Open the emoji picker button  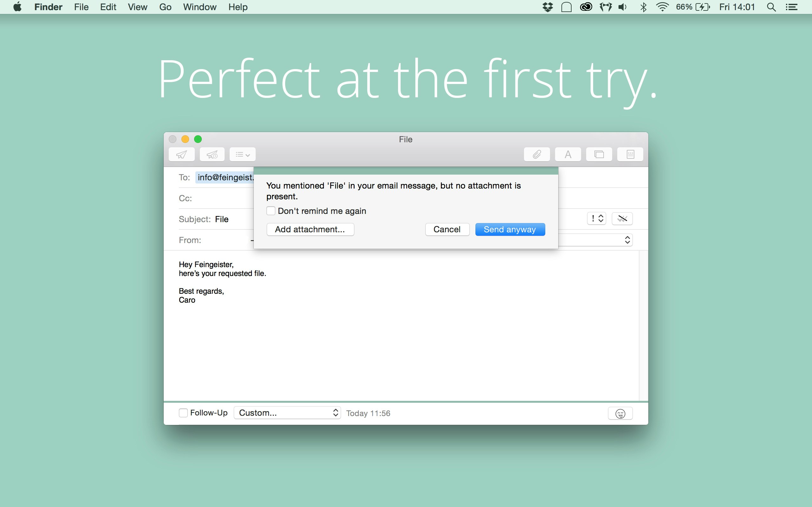[620, 414]
